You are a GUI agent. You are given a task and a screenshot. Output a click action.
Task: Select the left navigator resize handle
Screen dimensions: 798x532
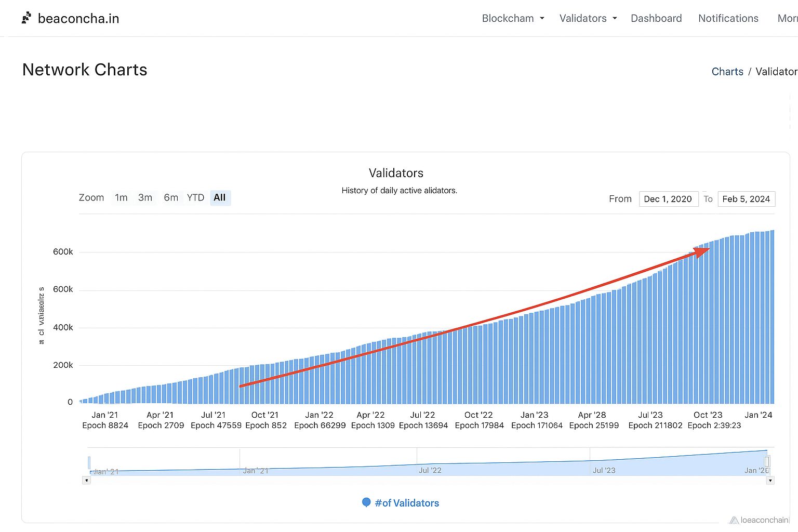89,462
